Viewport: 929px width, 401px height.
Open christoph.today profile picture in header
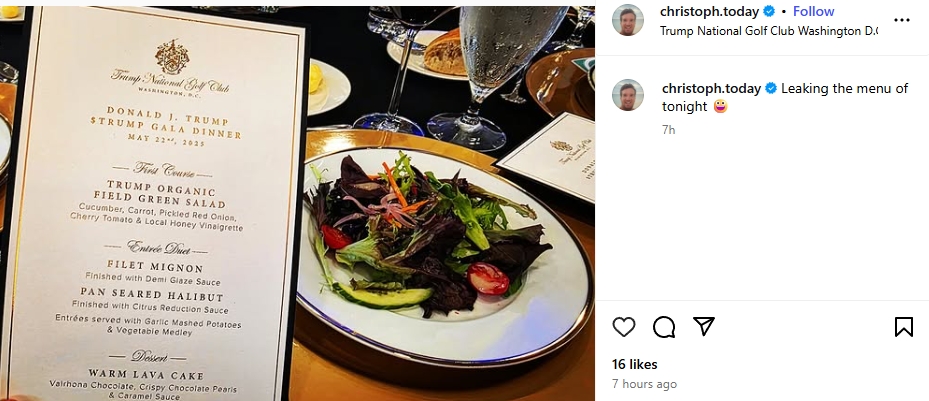coord(627,20)
